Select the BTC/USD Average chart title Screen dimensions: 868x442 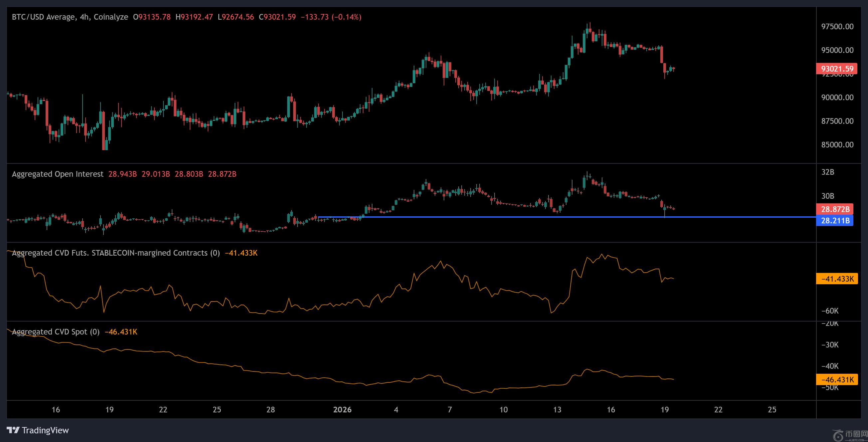pyautogui.click(x=43, y=17)
